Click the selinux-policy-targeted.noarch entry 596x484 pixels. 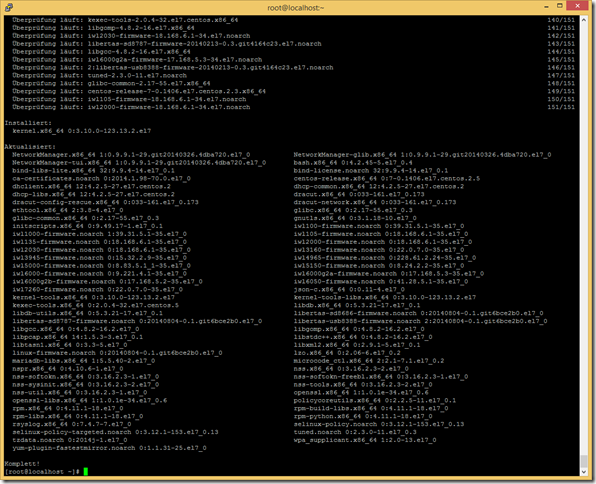pos(115,432)
